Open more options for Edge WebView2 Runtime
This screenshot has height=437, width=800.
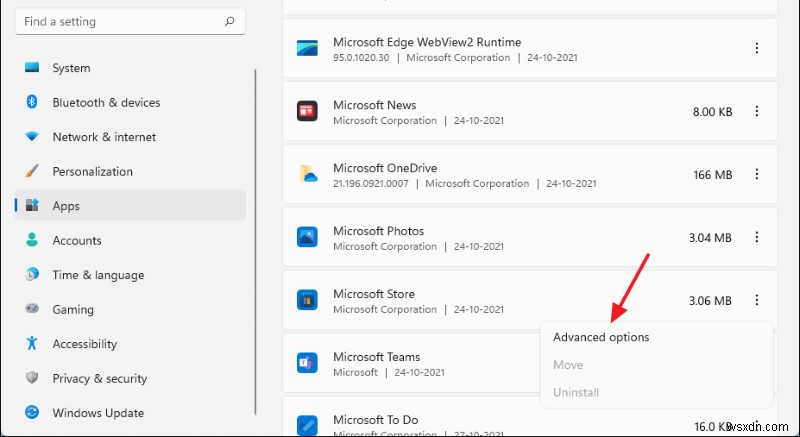pos(757,48)
